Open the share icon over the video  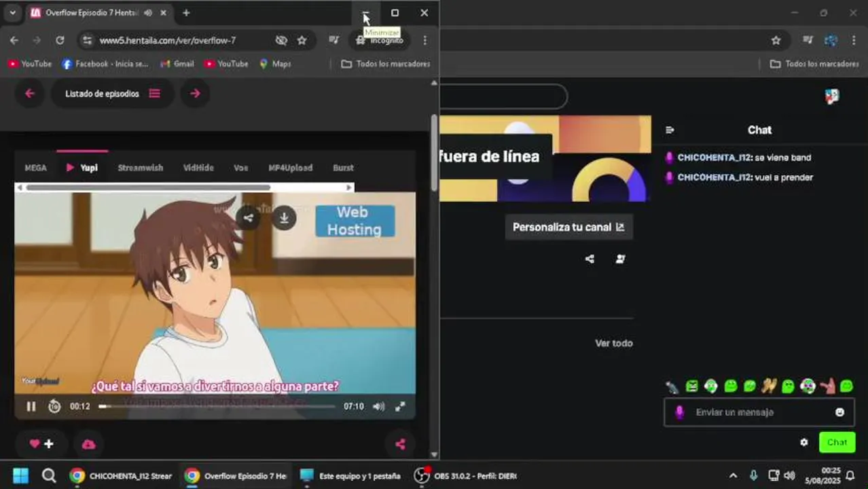[x=249, y=218]
